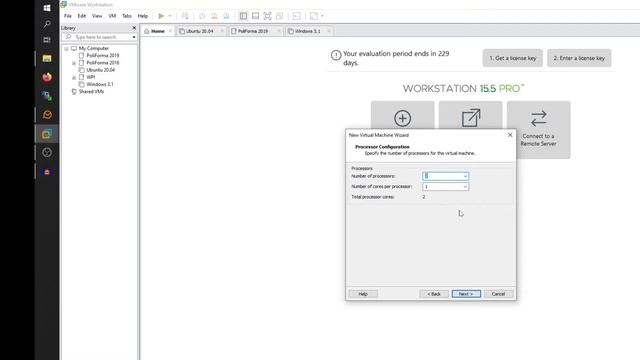This screenshot has height=360, width=640.
Task: Click the Create New Virtual Machine plus tile
Action: click(402, 115)
